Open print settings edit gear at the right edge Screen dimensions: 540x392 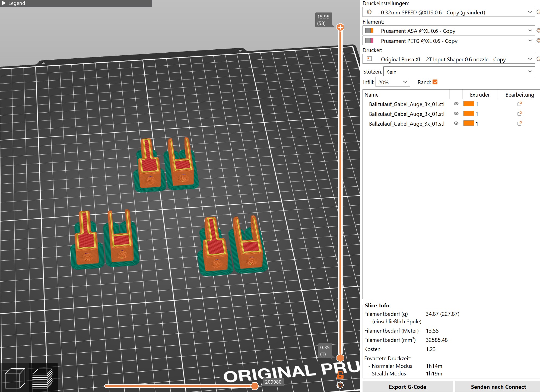tap(538, 12)
